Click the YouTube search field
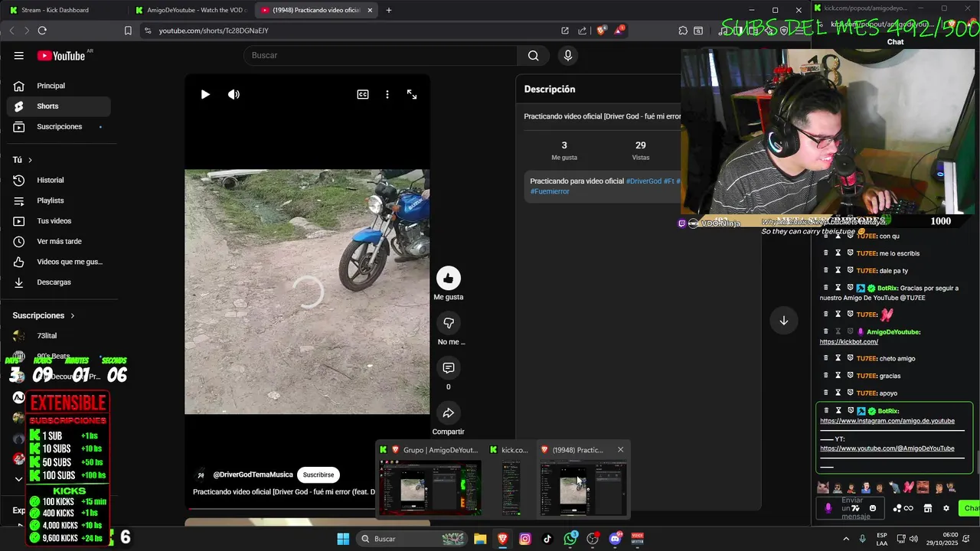 click(x=381, y=55)
